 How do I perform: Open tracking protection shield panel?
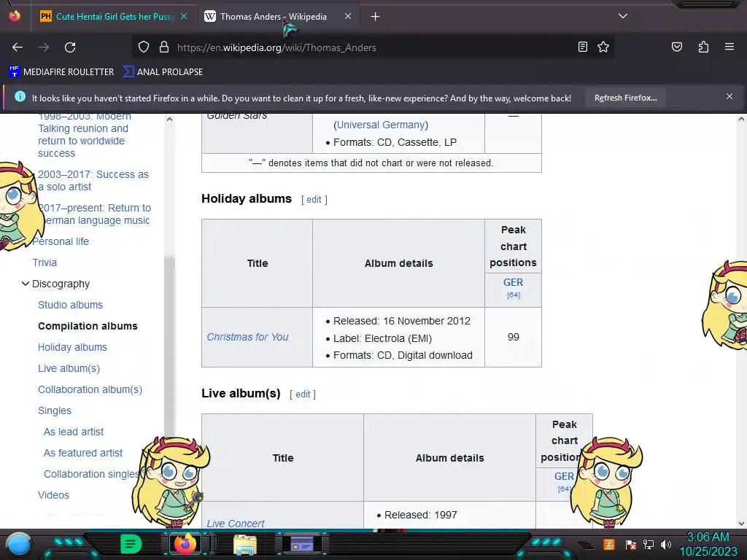[144, 47]
